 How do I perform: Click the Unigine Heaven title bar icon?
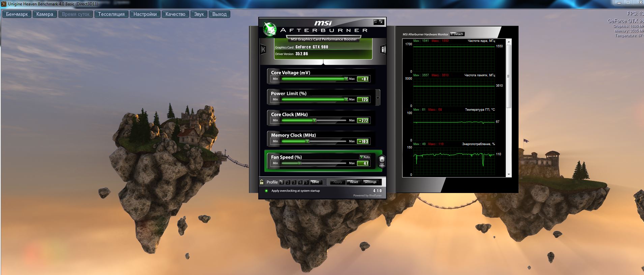pos(4,4)
